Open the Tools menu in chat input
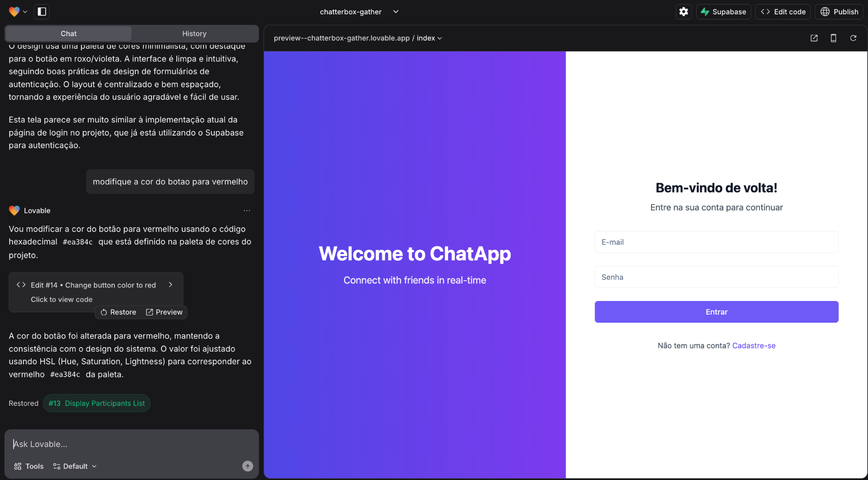 pos(29,466)
